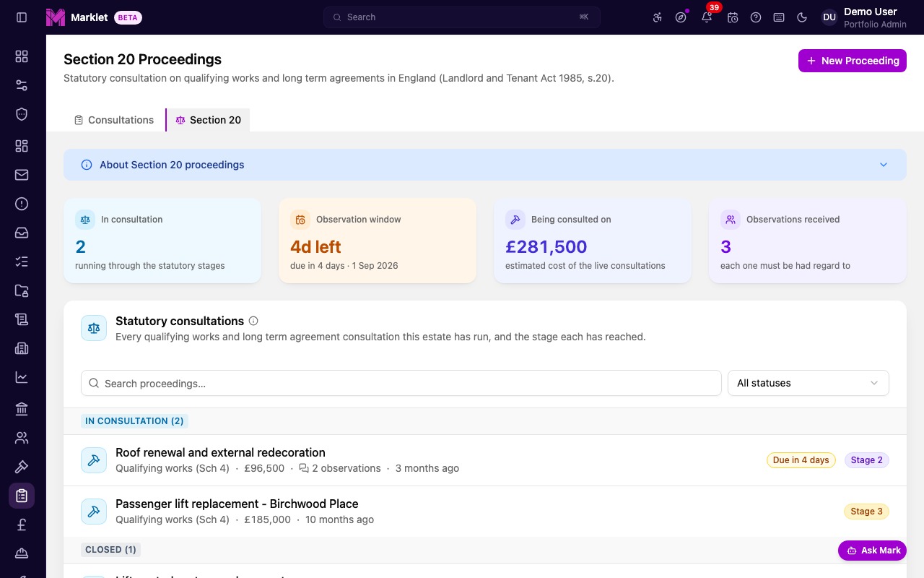Open the accessibility options icon
Screen dimensions: 924x578
pos(658,17)
